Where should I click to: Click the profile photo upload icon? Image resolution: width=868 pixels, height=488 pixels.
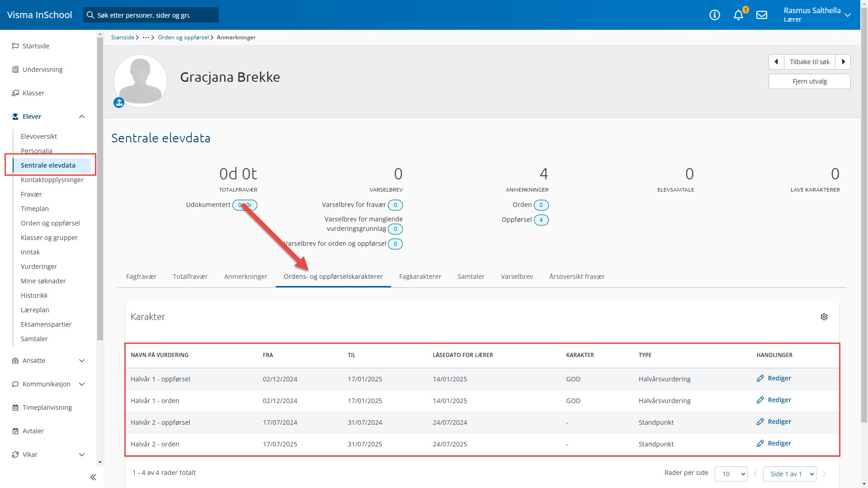119,103
